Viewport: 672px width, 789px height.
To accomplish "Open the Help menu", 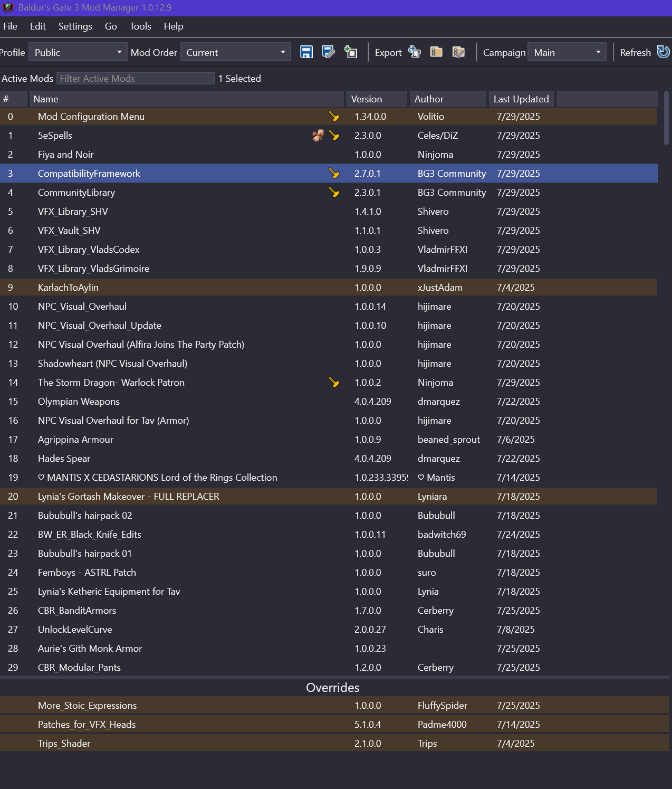I will coord(174,26).
